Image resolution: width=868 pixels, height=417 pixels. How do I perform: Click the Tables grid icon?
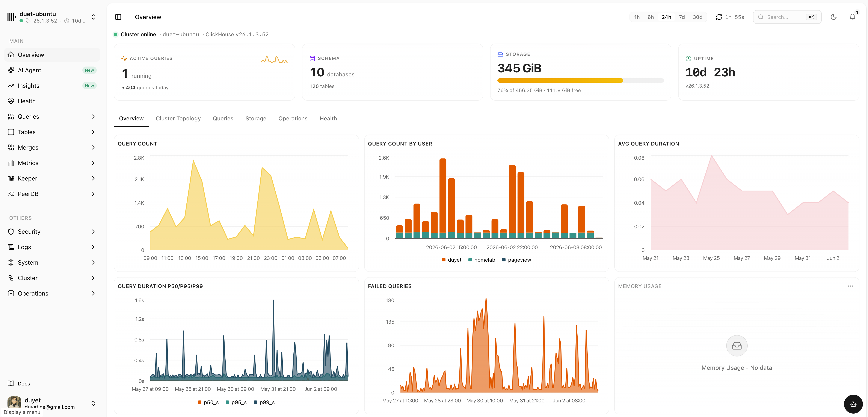coord(11,132)
